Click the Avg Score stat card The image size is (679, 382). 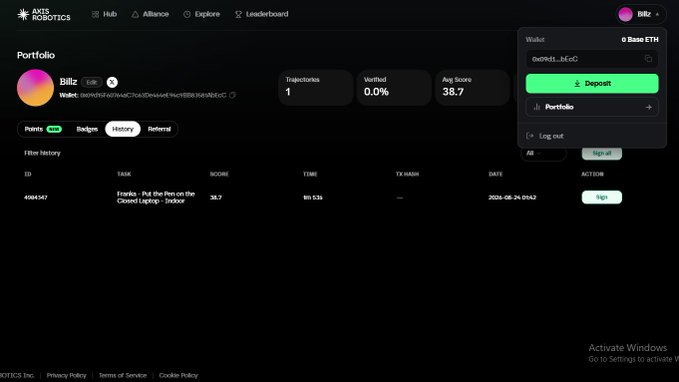coord(472,88)
